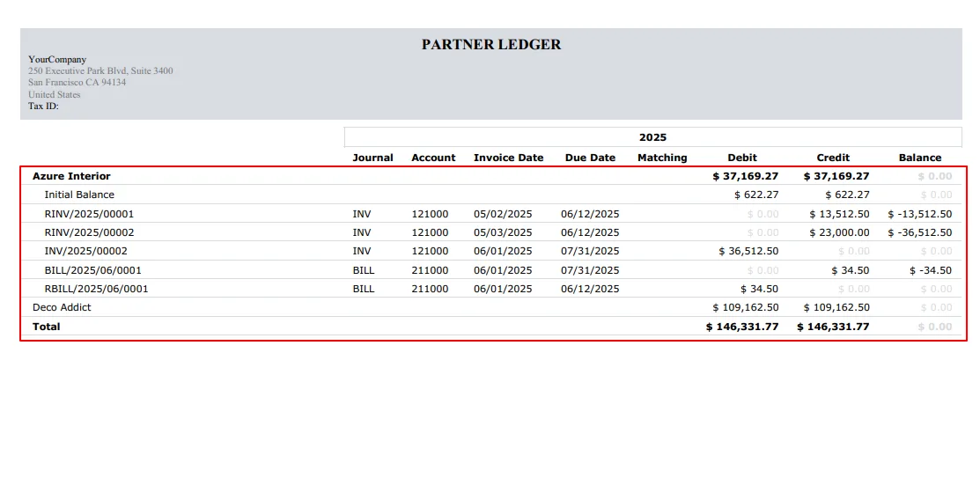The height and width of the screenshot is (478, 980).
Task: Click debit amount $ 34.50
Action: 759,290
